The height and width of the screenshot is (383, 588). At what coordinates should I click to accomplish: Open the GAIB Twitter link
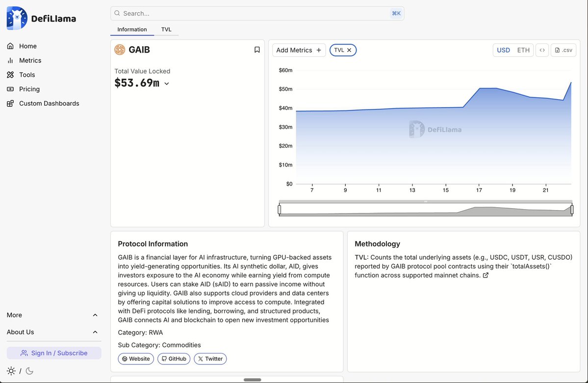(210, 358)
